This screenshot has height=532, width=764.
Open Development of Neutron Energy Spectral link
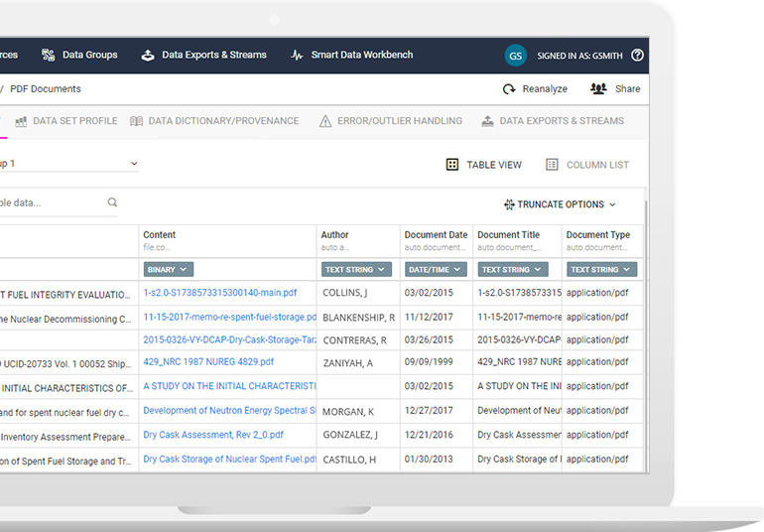229,411
